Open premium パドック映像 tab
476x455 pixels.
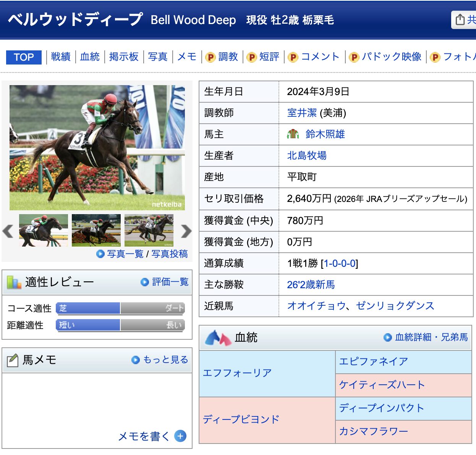tap(391, 57)
